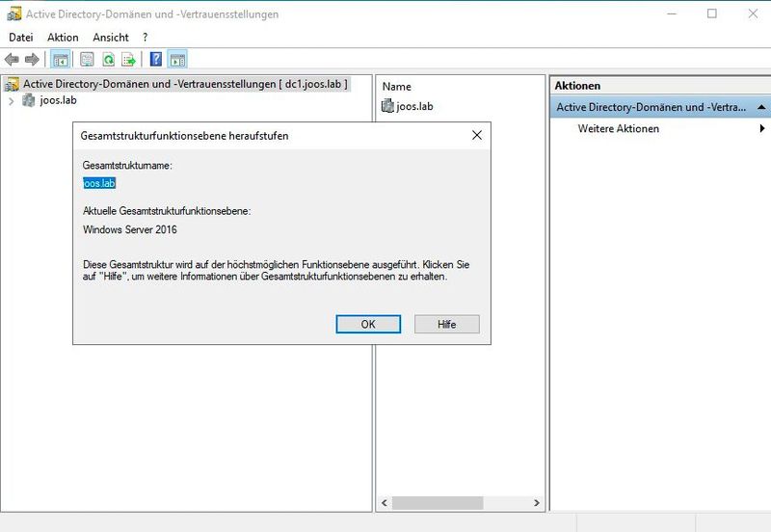Screen dimensions: 771x532
Task: Confirm the dialog with OK
Action: pos(368,324)
